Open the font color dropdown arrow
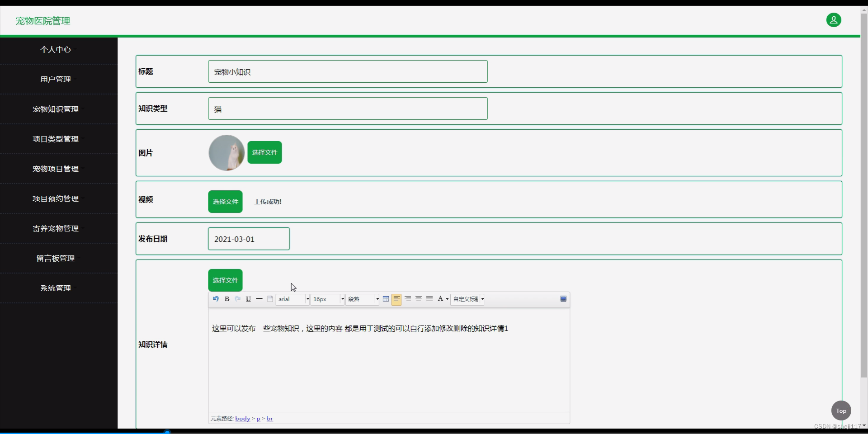The image size is (868, 434). point(447,299)
